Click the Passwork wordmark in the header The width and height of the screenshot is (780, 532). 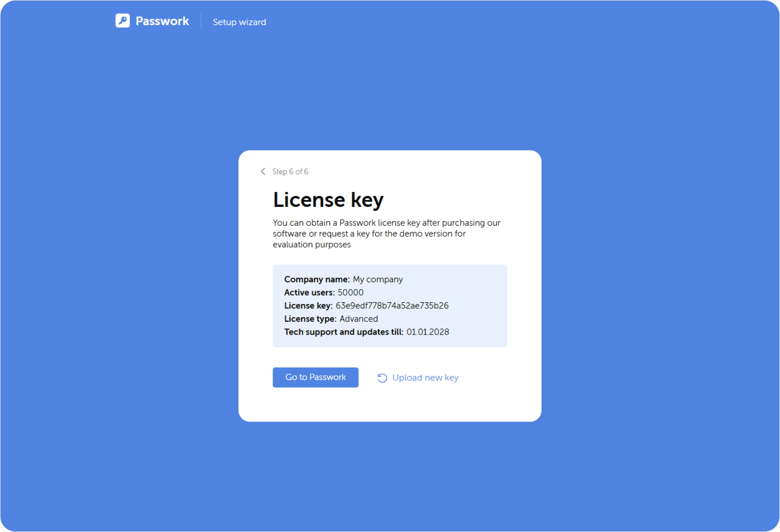(162, 21)
